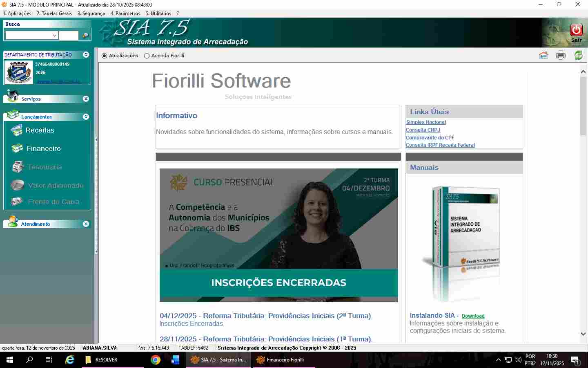The width and height of the screenshot is (588, 368).
Task: Expand the Atendimento panel
Action: [x=86, y=224]
